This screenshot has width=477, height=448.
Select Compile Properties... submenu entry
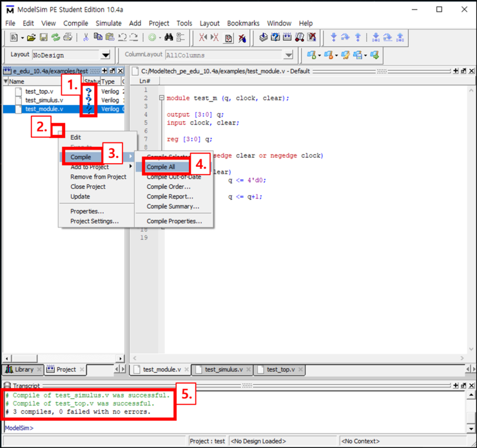(174, 221)
